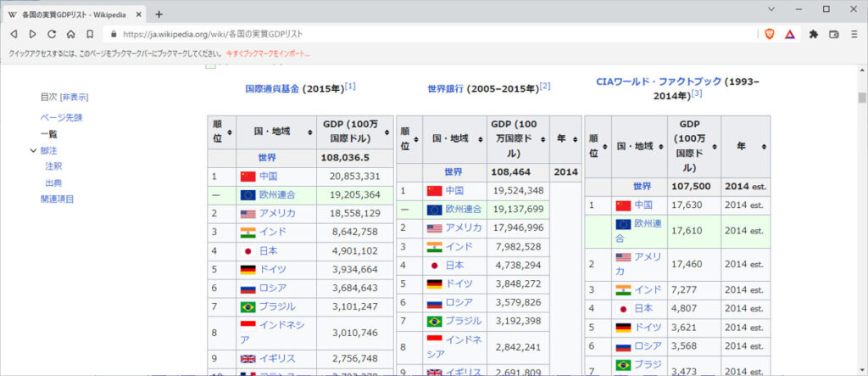This screenshot has width=868, height=376.
Task: Select the IMF value 20,853,331
Action: pos(356,177)
